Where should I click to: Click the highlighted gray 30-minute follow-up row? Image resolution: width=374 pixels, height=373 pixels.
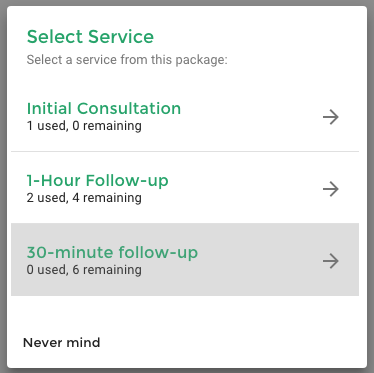pyautogui.click(x=185, y=260)
